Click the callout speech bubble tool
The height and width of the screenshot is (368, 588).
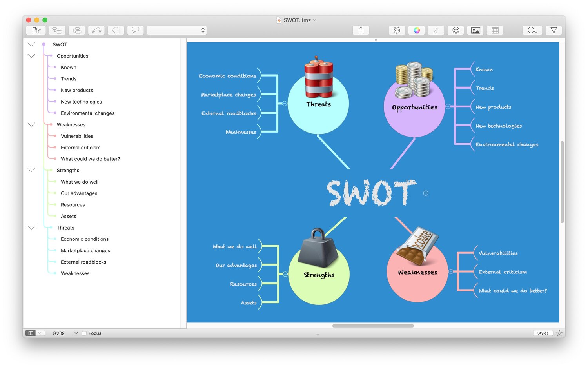(x=136, y=30)
